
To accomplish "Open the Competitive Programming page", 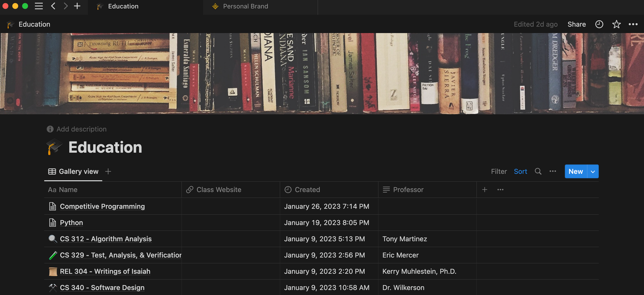I will tap(102, 206).
